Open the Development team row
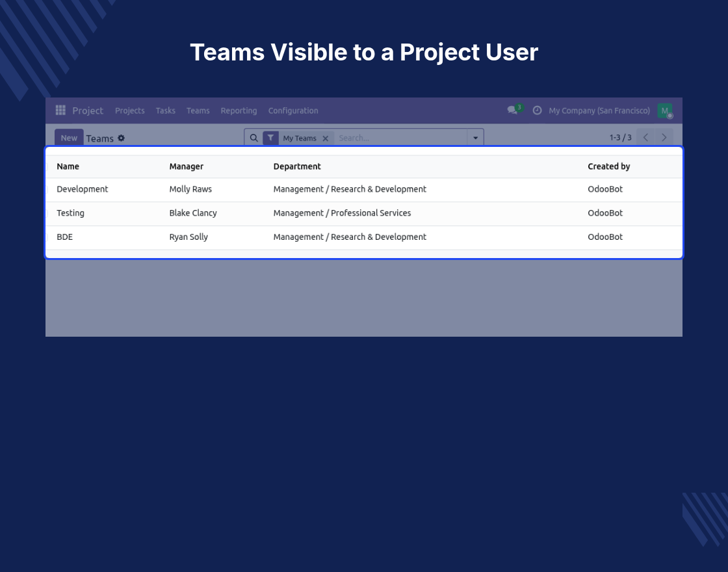Viewport: 728px width, 572px height. pos(364,189)
